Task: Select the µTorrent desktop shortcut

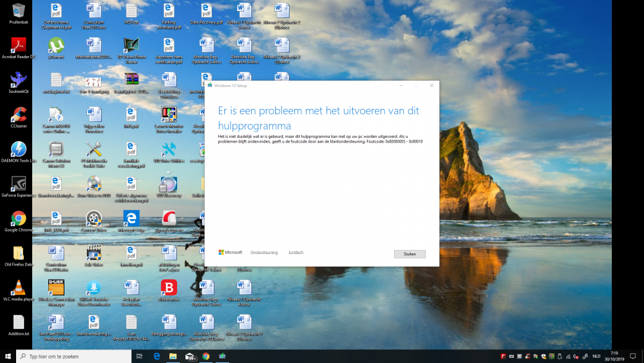Action: pyautogui.click(x=56, y=48)
